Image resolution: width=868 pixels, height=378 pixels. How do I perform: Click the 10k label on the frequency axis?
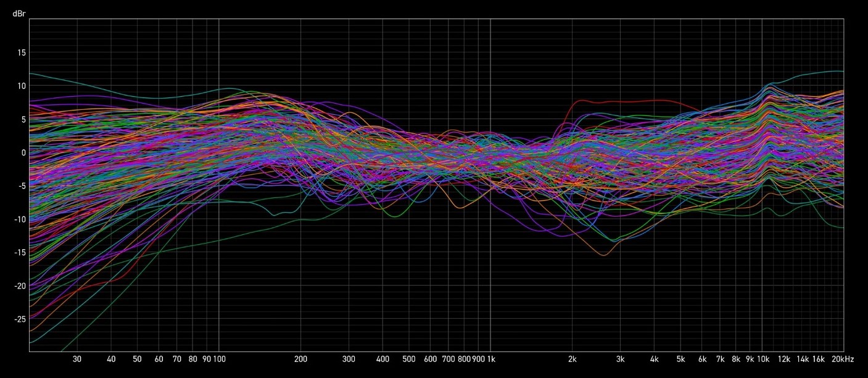point(763,359)
